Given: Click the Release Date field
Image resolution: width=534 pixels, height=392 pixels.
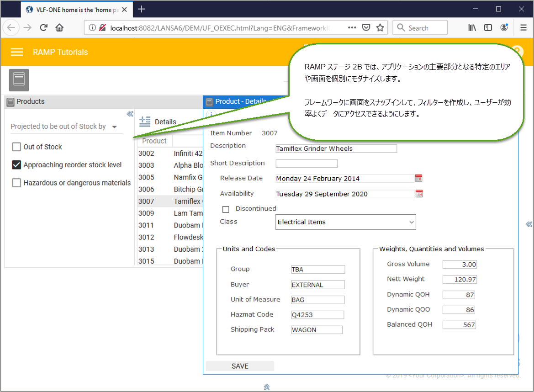Looking at the screenshot, I should [344, 179].
